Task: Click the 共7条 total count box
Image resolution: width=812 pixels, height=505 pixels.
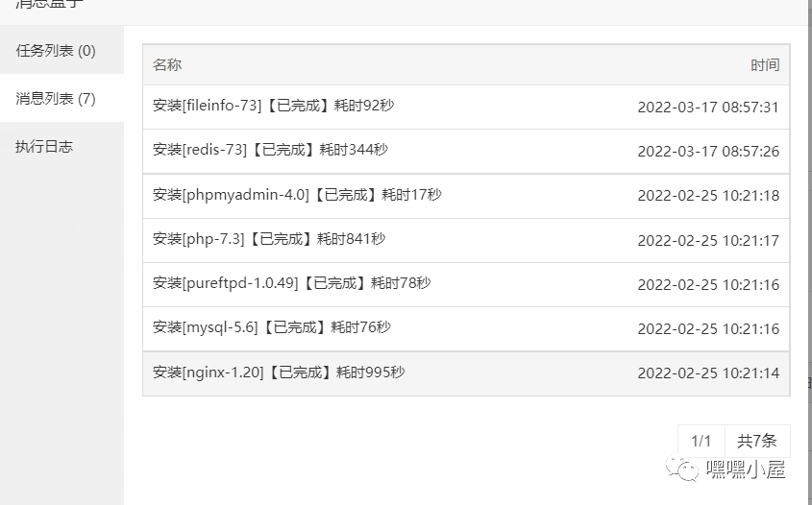Action: tap(757, 441)
